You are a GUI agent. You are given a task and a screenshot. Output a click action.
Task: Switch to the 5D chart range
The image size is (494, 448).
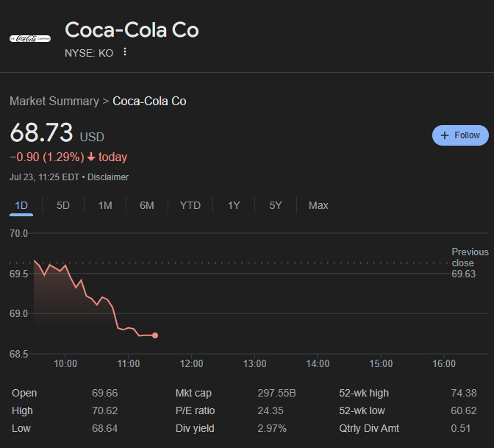pyautogui.click(x=63, y=205)
